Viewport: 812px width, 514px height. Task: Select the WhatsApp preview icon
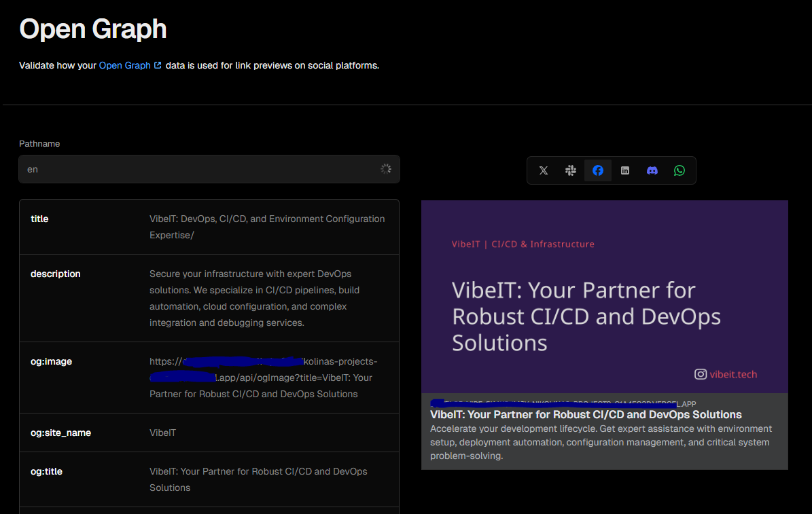[x=679, y=170]
